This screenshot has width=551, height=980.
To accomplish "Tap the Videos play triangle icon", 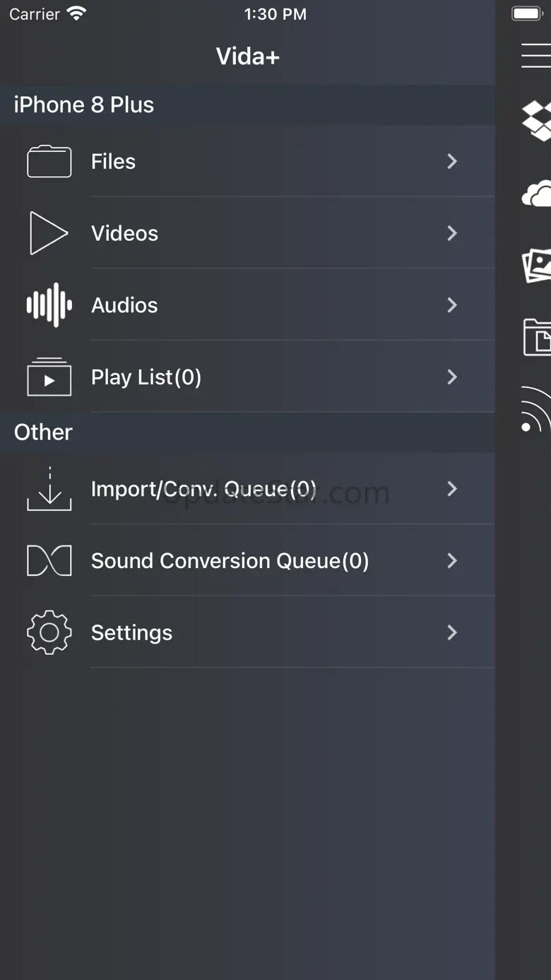I will coord(49,233).
